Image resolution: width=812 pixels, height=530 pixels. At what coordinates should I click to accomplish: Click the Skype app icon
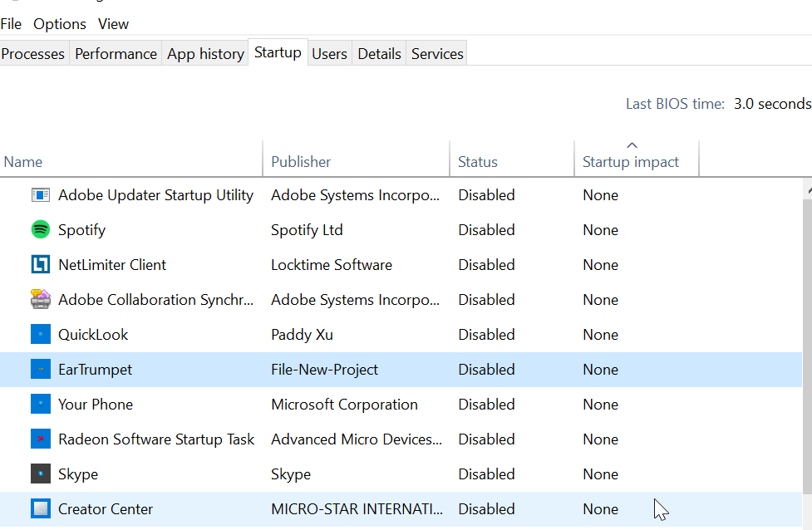(41, 474)
